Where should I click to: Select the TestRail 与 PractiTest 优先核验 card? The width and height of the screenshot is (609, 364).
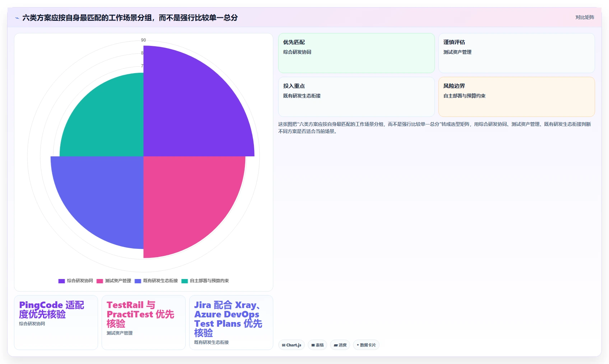click(x=144, y=322)
